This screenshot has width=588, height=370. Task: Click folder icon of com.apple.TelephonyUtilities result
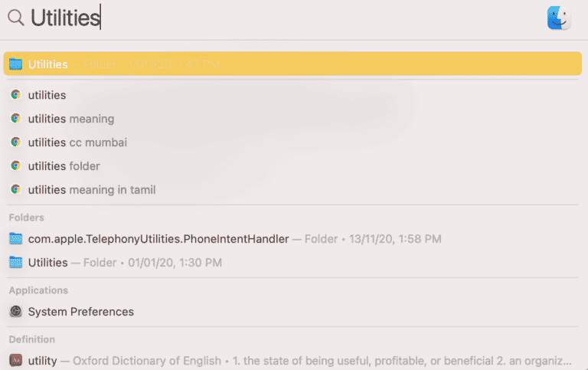pyautogui.click(x=16, y=239)
